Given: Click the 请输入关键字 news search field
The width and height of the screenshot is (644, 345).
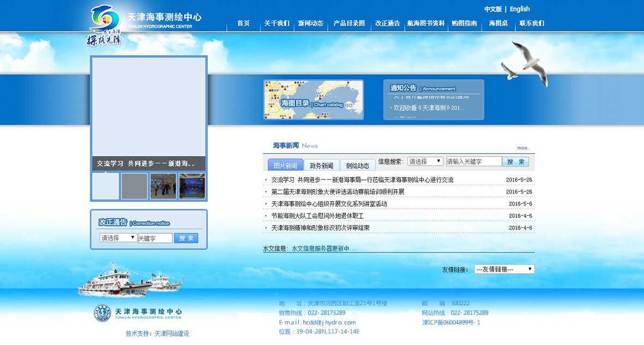Looking at the screenshot, I should (x=474, y=161).
